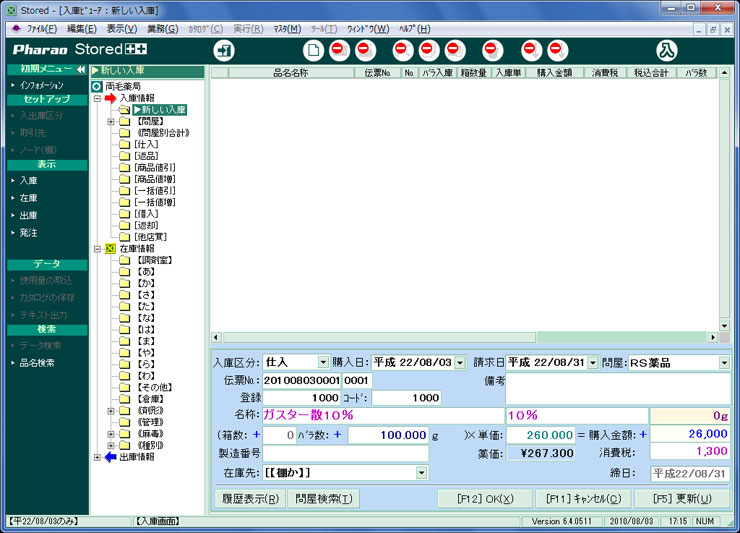This screenshot has width=740, height=533.
Task: Open the 《問屋別合計》 folder
Action: pyautogui.click(x=163, y=133)
